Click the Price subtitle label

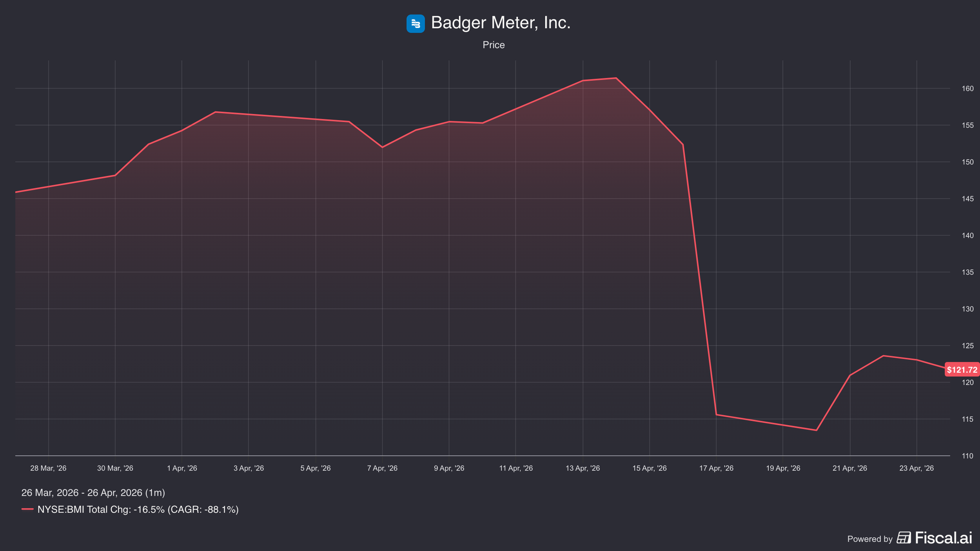click(x=494, y=45)
